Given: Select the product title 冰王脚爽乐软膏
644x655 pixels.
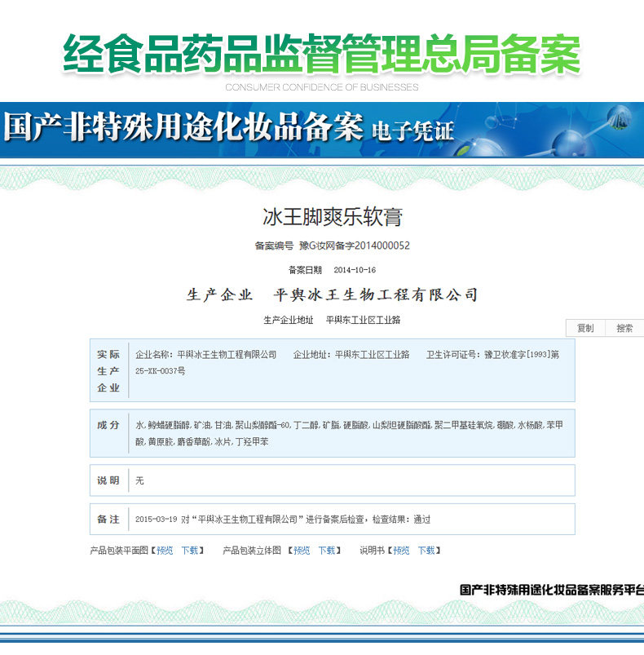Looking at the screenshot, I should click(x=333, y=216).
